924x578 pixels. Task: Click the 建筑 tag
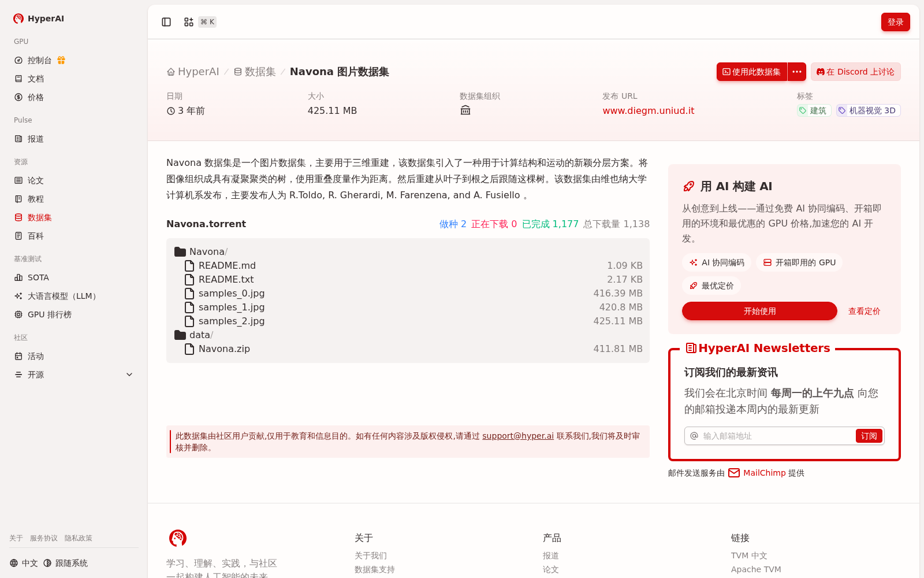pyautogui.click(x=814, y=110)
